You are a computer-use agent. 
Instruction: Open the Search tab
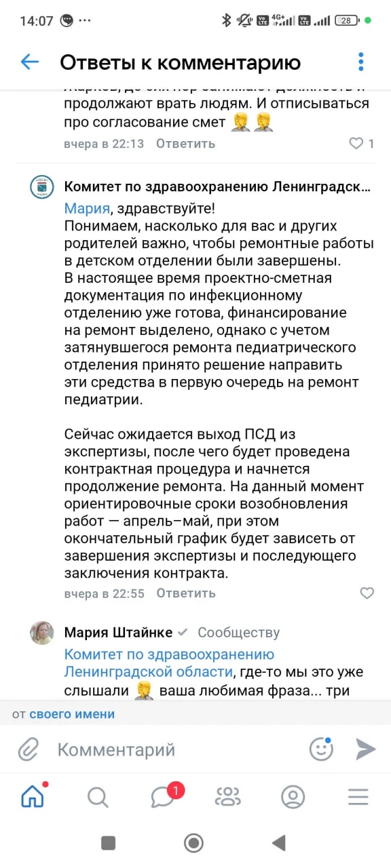[98, 797]
